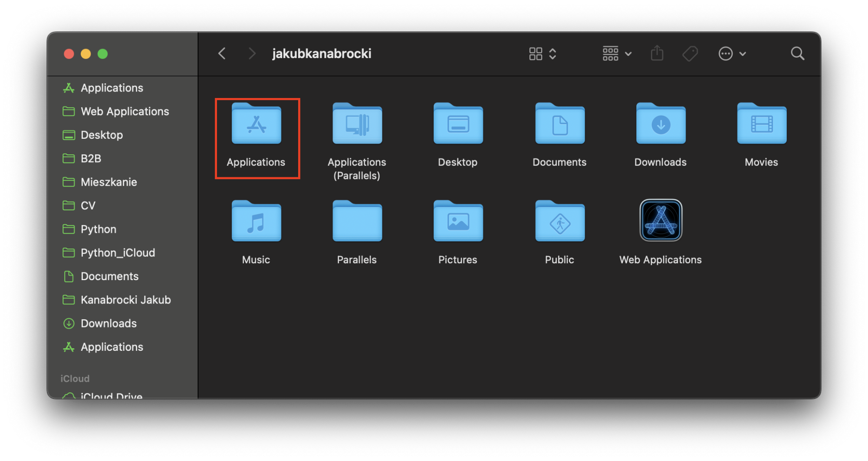This screenshot has width=868, height=461.
Task: Select Desktop in the sidebar
Action: pyautogui.click(x=93, y=135)
